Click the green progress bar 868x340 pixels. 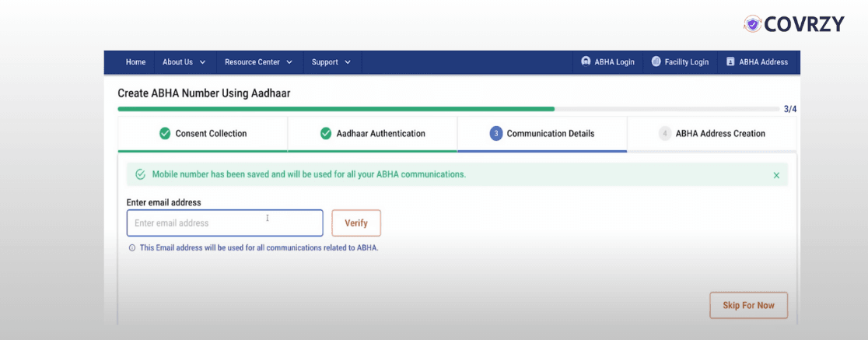tap(336, 109)
